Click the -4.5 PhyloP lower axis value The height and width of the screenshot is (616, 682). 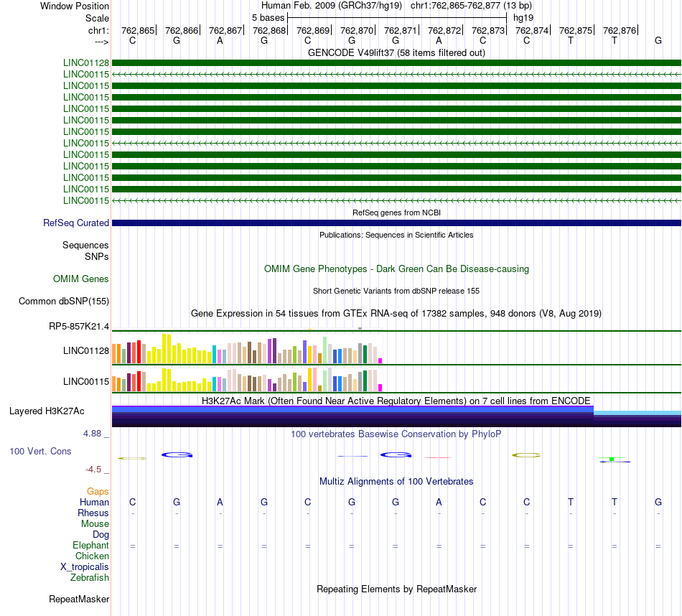(x=93, y=470)
